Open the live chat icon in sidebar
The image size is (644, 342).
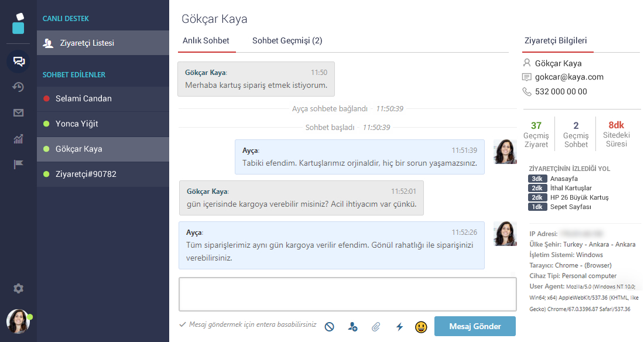tap(18, 61)
